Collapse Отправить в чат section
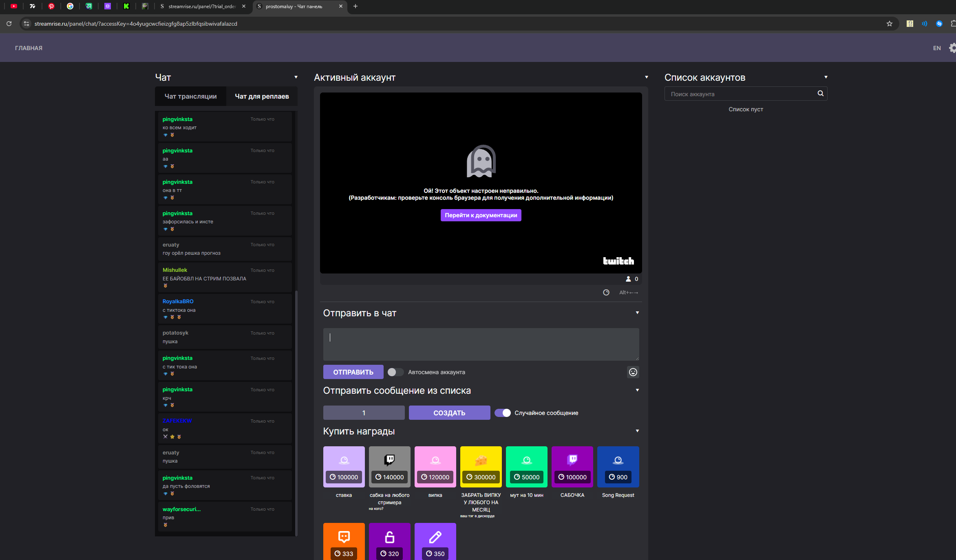Viewport: 956px width, 560px height. 637,313
